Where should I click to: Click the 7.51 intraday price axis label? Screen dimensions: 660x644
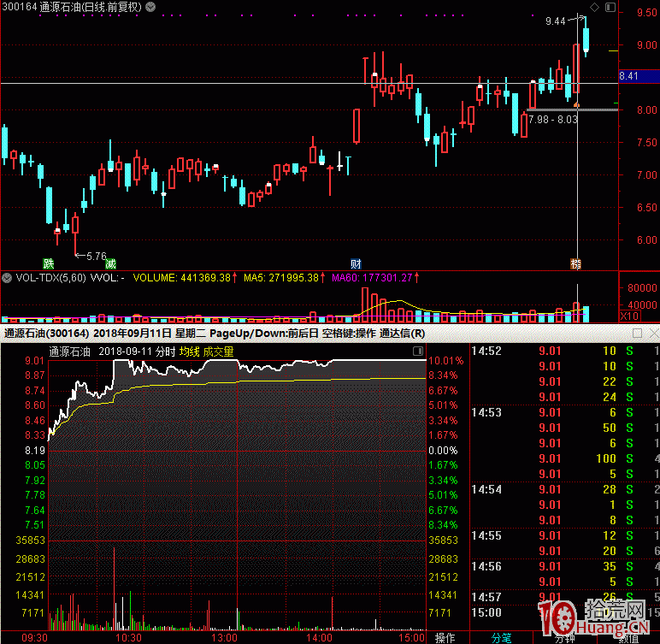tap(35, 525)
